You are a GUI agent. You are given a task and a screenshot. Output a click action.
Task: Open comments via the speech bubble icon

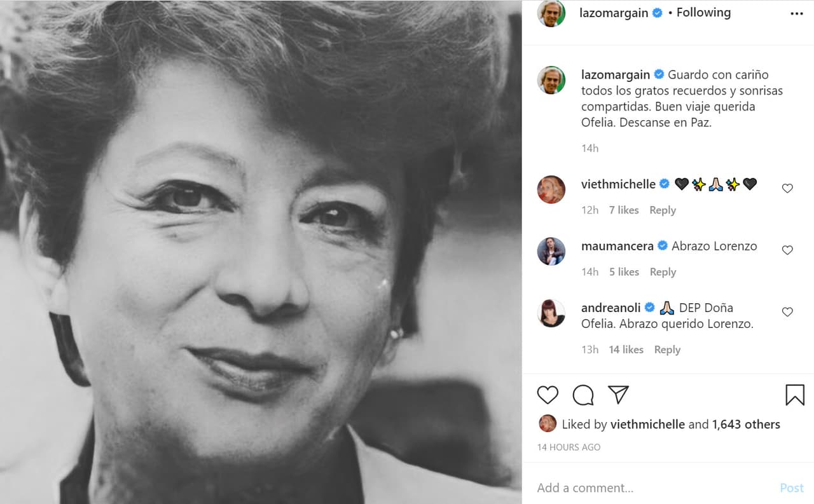coord(583,395)
